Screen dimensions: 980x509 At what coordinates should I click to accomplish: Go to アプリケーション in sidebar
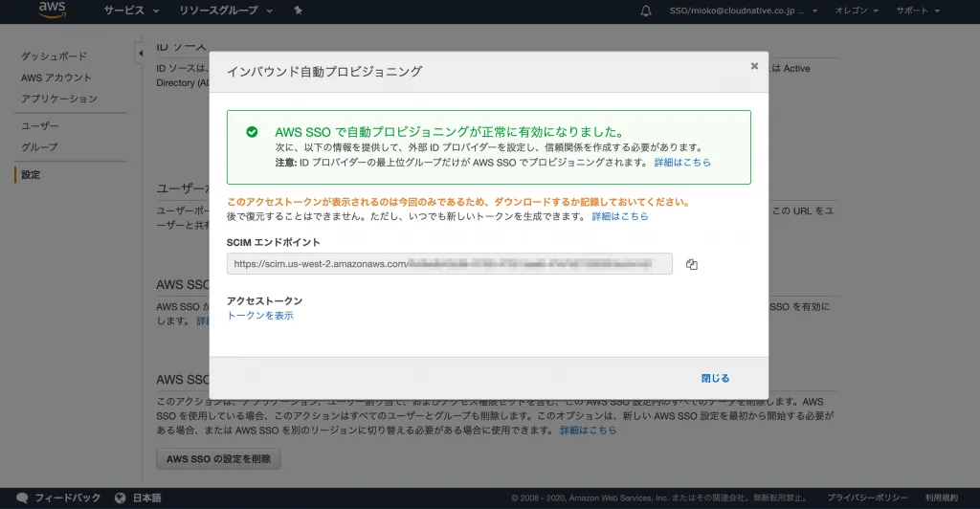tap(59, 99)
